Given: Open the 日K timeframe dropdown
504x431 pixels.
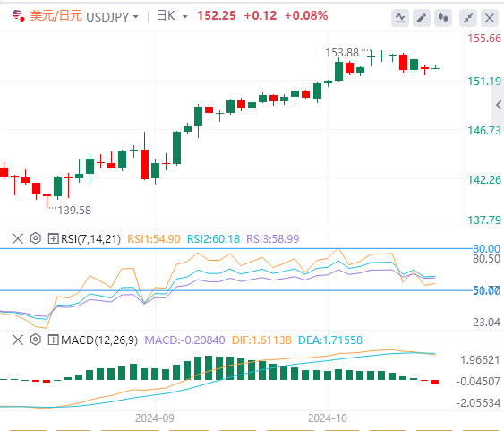Looking at the screenshot, I should pyautogui.click(x=172, y=16).
